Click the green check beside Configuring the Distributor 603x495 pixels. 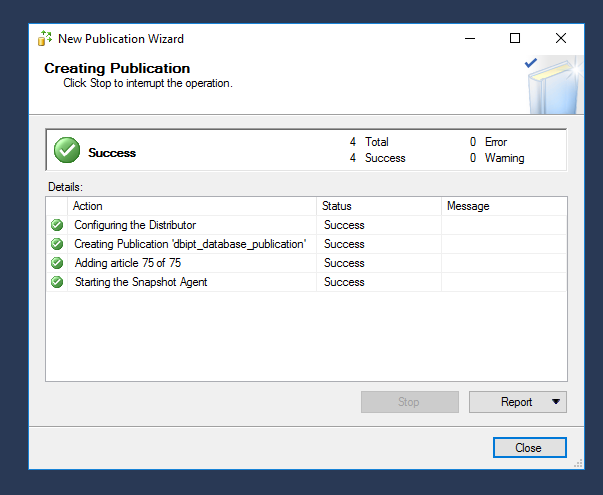click(x=57, y=225)
